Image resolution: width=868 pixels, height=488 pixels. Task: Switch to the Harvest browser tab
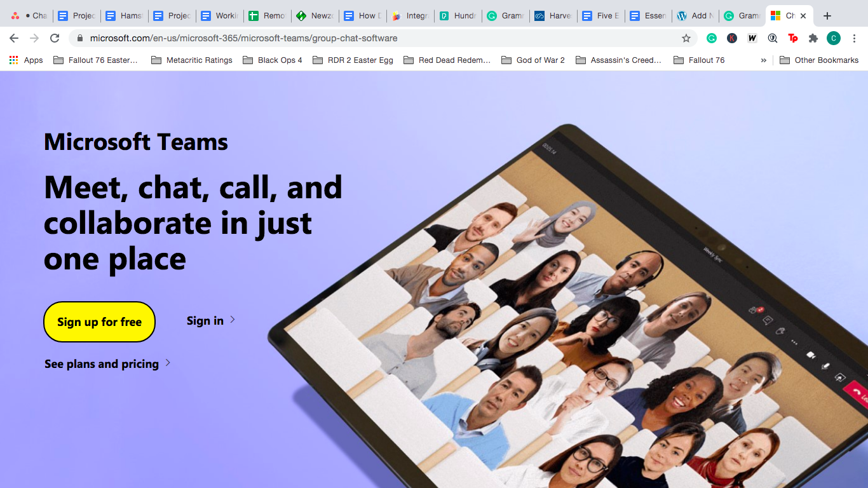pos(553,16)
